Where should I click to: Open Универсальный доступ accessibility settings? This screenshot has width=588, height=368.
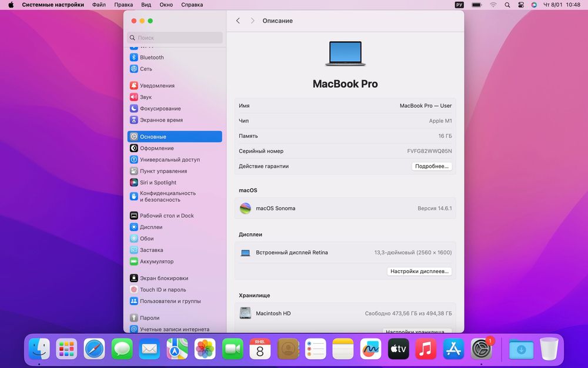(x=175, y=160)
